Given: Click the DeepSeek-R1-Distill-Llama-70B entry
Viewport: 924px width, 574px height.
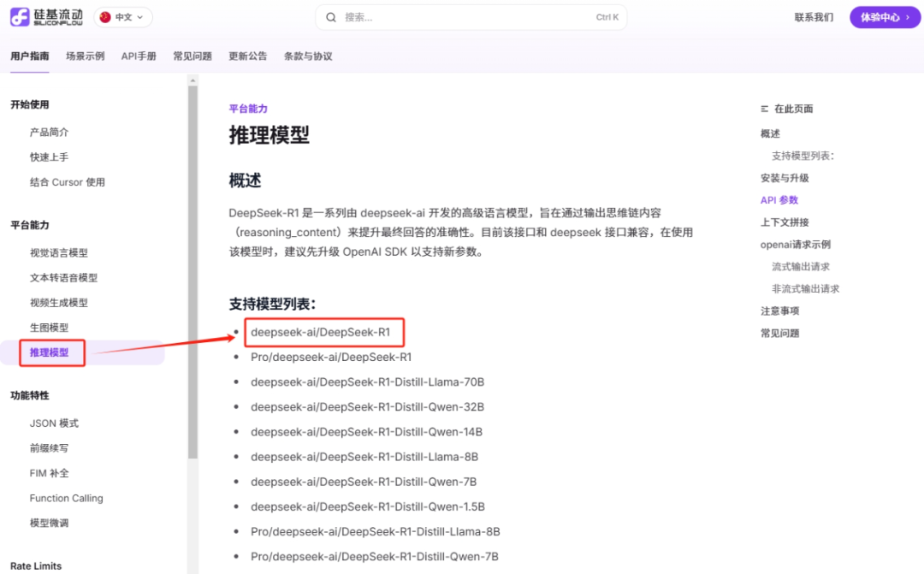Looking at the screenshot, I should tap(368, 382).
